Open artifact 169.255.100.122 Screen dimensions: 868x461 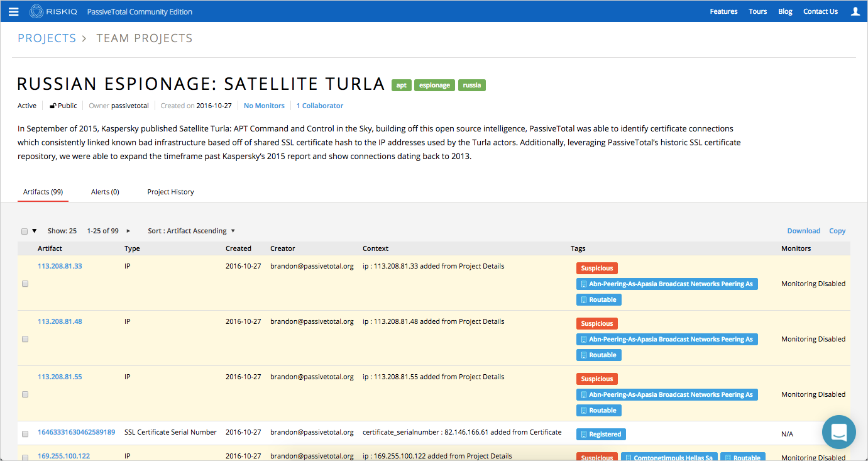click(63, 456)
